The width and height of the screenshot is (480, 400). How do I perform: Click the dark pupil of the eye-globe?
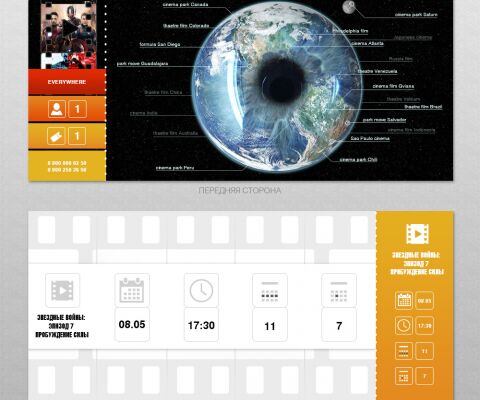coord(282,80)
